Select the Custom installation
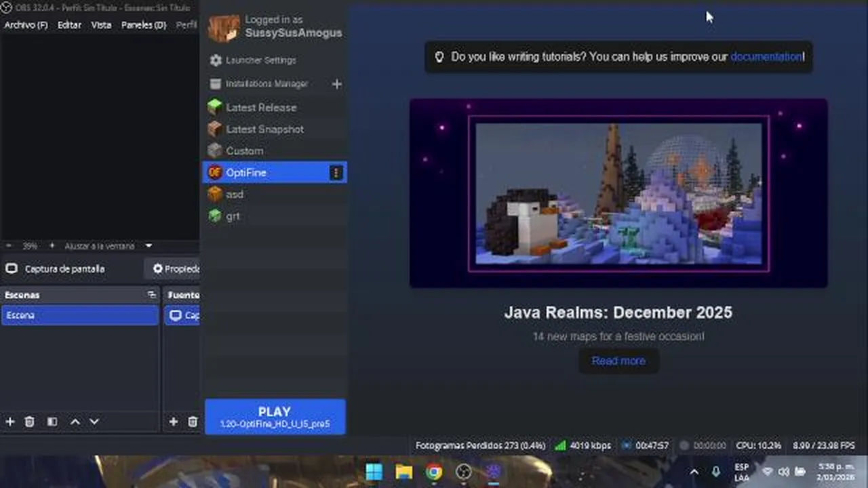This screenshot has width=868, height=488. 275,150
